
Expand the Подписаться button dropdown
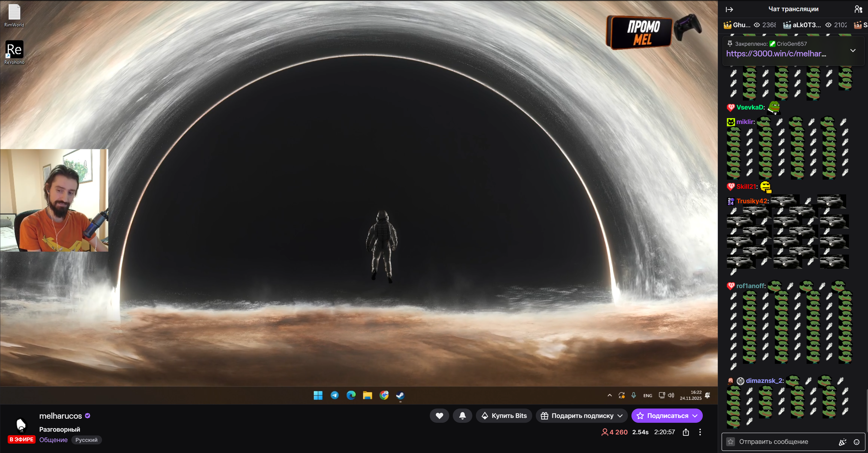point(695,416)
